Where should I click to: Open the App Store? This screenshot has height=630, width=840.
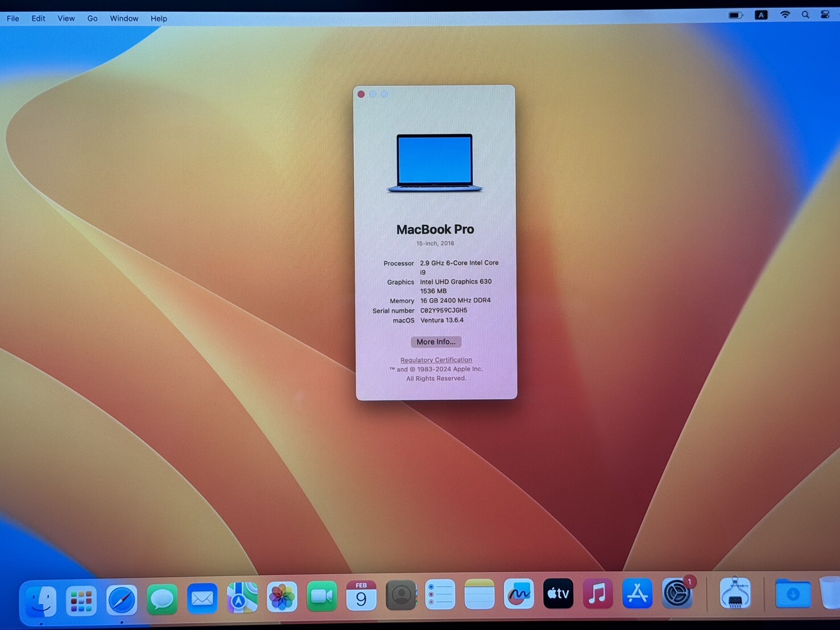[637, 594]
